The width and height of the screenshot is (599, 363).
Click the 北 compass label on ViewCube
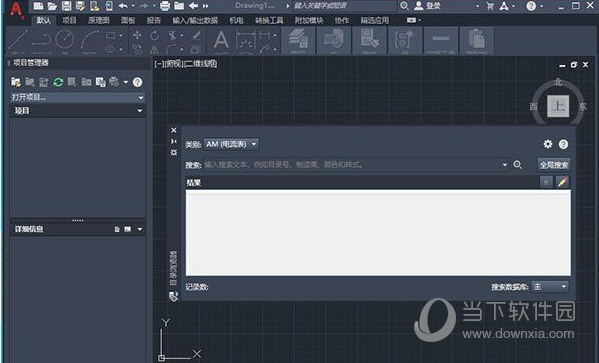point(559,82)
